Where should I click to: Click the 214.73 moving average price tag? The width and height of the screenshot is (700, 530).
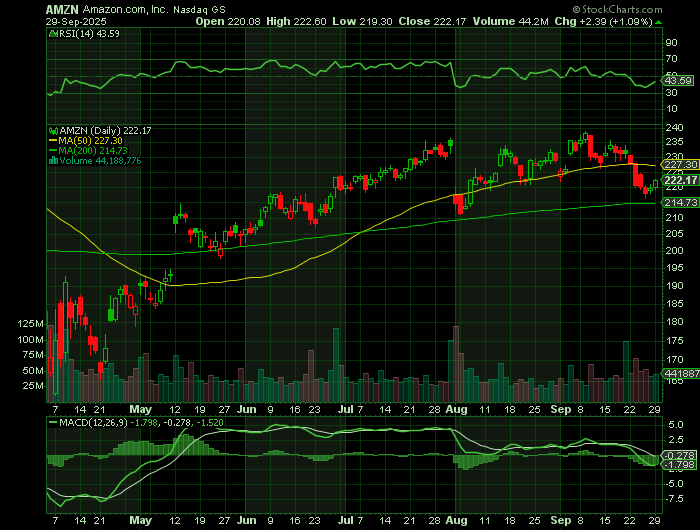(680, 203)
